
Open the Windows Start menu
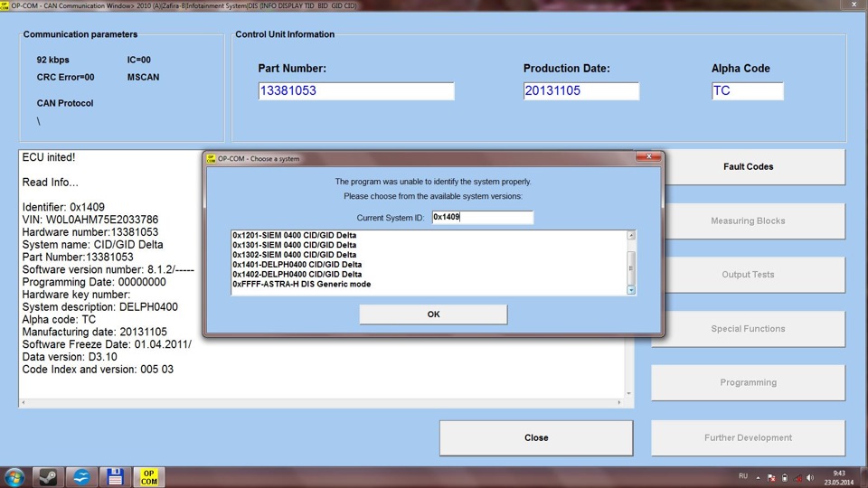coord(14,477)
